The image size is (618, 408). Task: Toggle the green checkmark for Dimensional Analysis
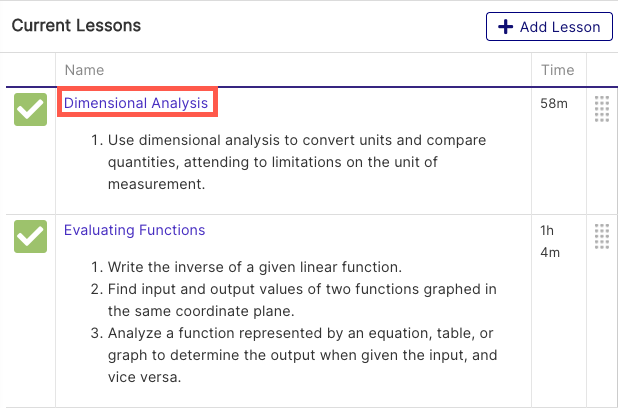(x=30, y=109)
